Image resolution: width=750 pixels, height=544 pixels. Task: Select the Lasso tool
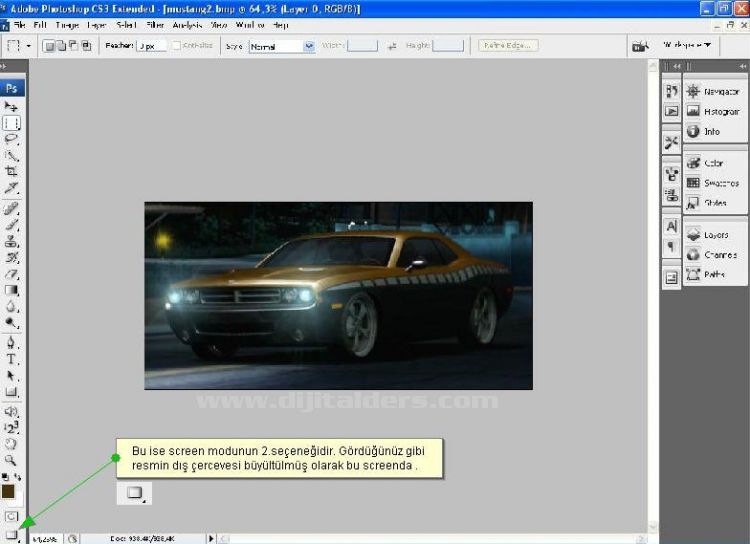tap(11, 139)
